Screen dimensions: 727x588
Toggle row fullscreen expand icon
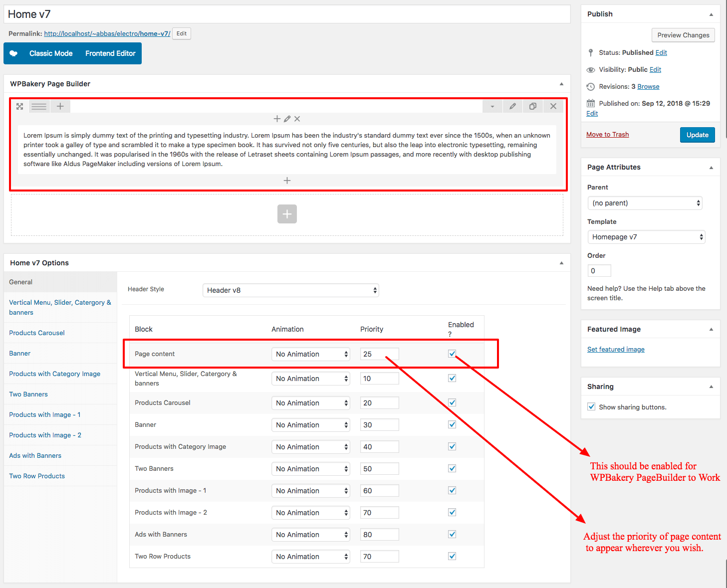20,106
